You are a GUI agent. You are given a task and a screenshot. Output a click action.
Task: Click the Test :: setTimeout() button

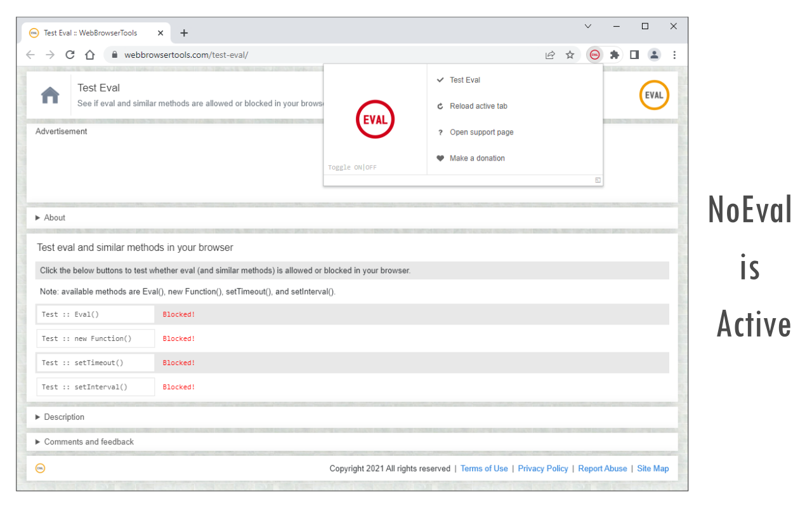coord(95,362)
